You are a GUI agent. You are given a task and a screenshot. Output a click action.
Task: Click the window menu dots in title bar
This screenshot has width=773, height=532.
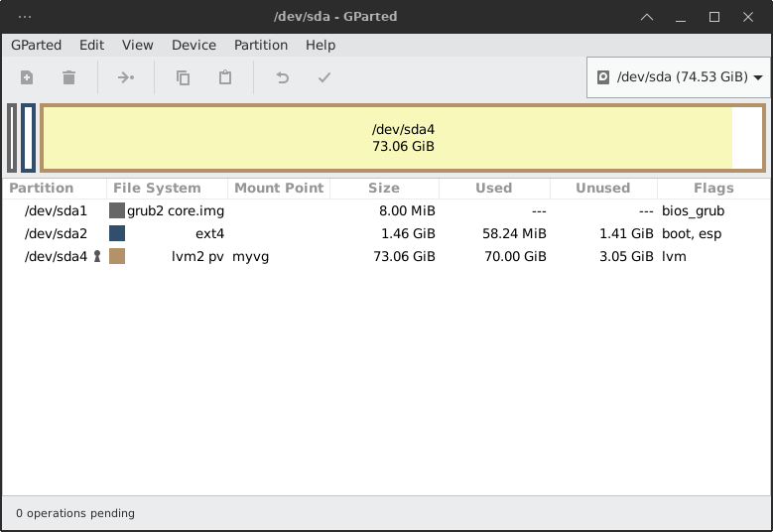25,17
